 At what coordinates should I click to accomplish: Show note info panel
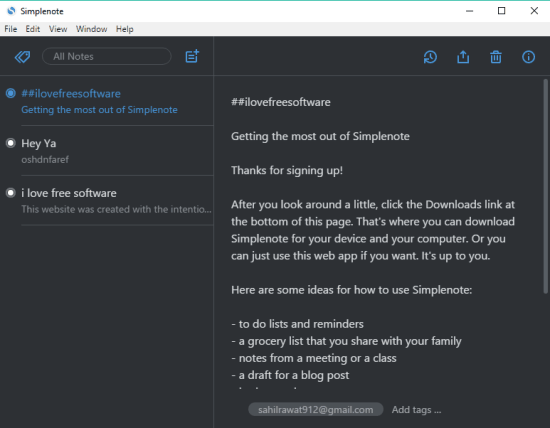click(528, 57)
